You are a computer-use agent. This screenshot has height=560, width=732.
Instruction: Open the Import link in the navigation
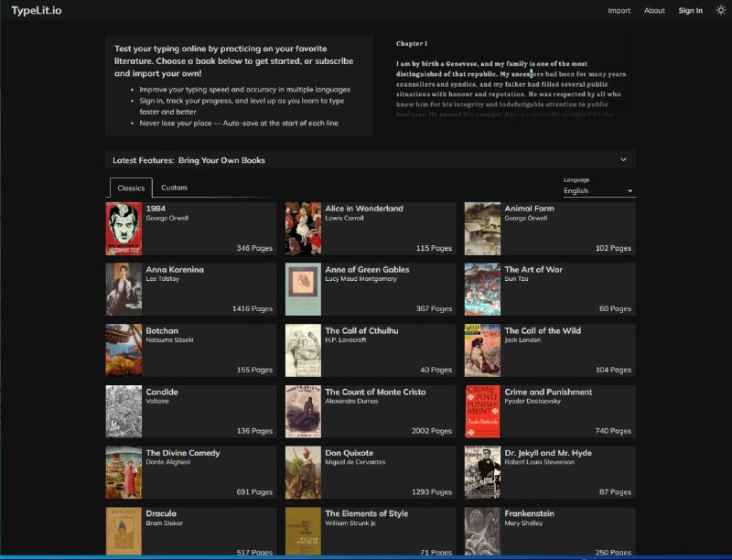tap(619, 11)
